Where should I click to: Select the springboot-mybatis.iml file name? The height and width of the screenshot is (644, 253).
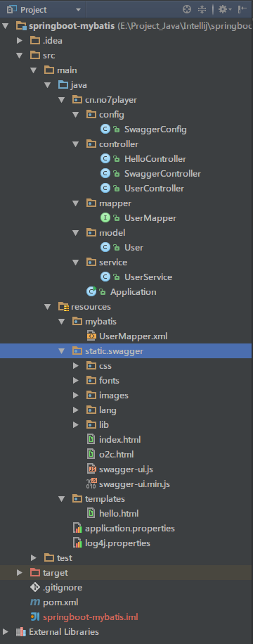click(91, 617)
